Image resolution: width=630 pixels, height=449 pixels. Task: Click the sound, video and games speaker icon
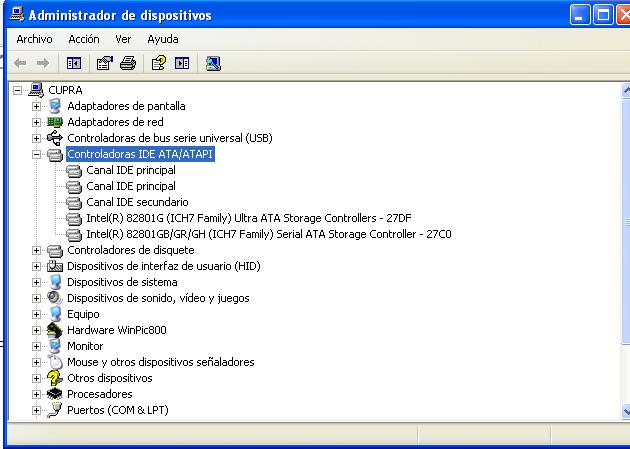pyautogui.click(x=55, y=298)
